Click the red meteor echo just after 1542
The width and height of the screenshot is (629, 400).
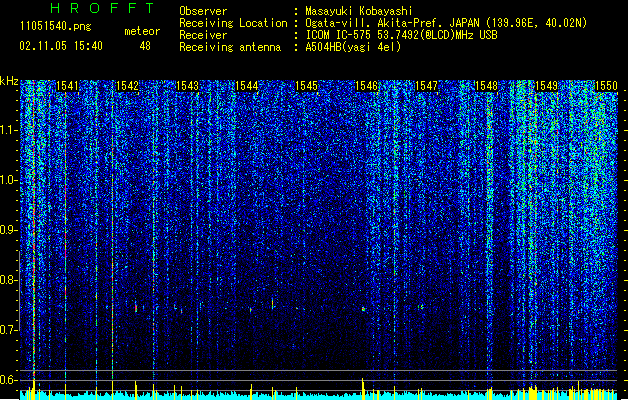[136, 308]
